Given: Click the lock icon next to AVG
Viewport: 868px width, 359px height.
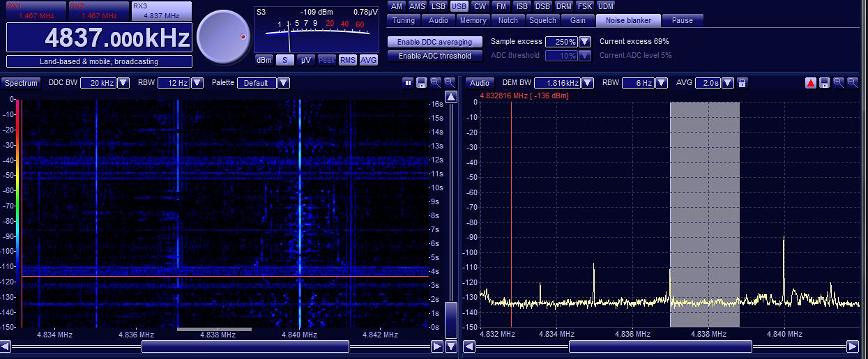Looking at the screenshot, I should [x=742, y=83].
